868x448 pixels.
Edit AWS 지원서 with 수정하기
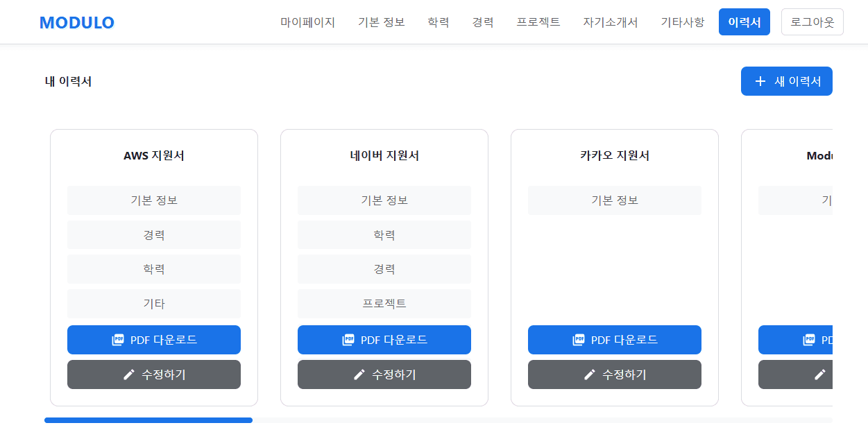154,374
